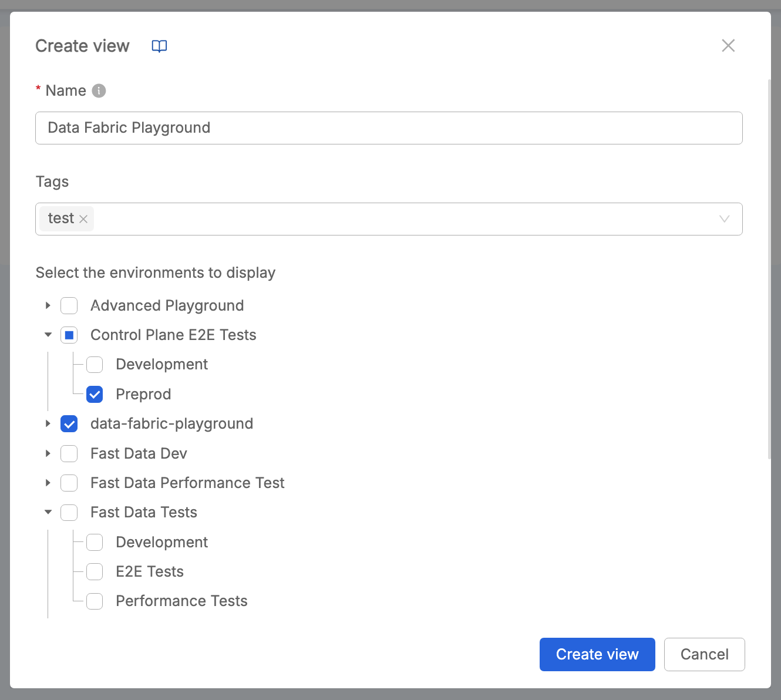Open the Tags dropdown
The width and height of the screenshot is (781, 700).
724,218
